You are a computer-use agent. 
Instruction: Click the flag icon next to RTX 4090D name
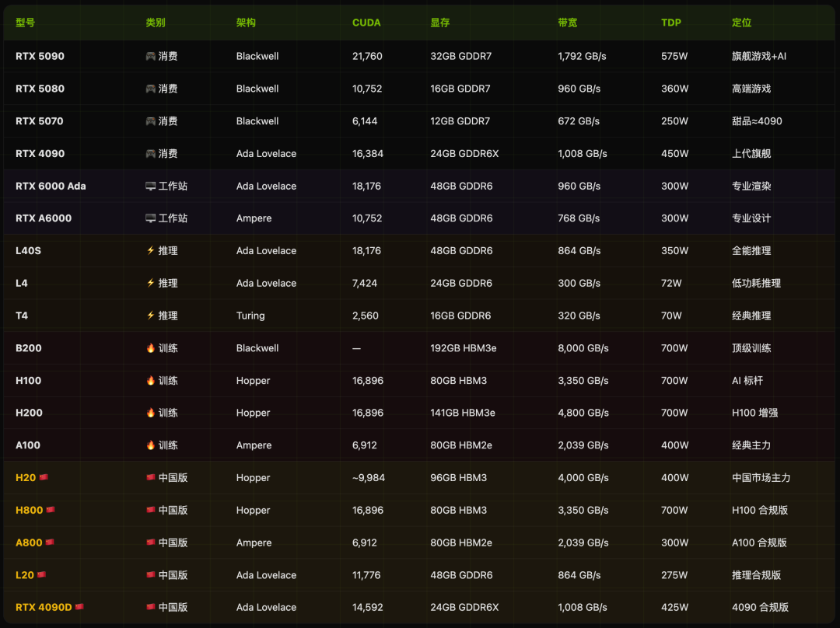click(x=79, y=606)
